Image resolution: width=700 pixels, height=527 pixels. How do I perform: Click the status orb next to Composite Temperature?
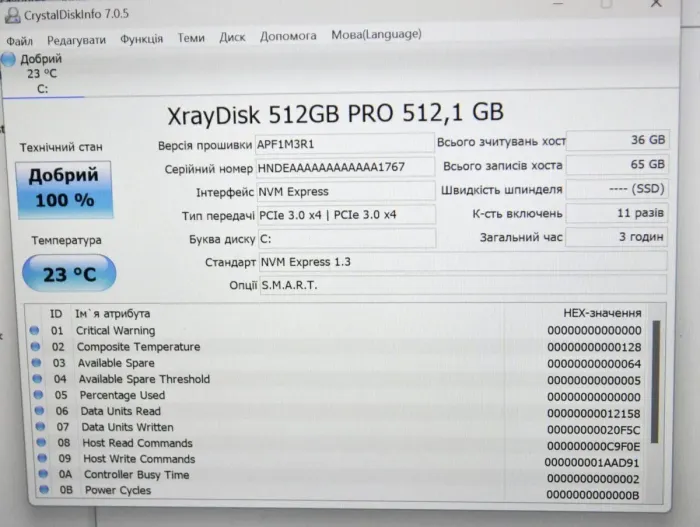click(x=34, y=347)
